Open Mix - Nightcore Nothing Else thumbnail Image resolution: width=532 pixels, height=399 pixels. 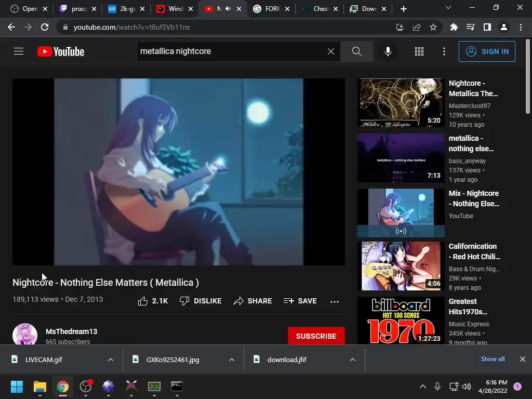tap(401, 212)
